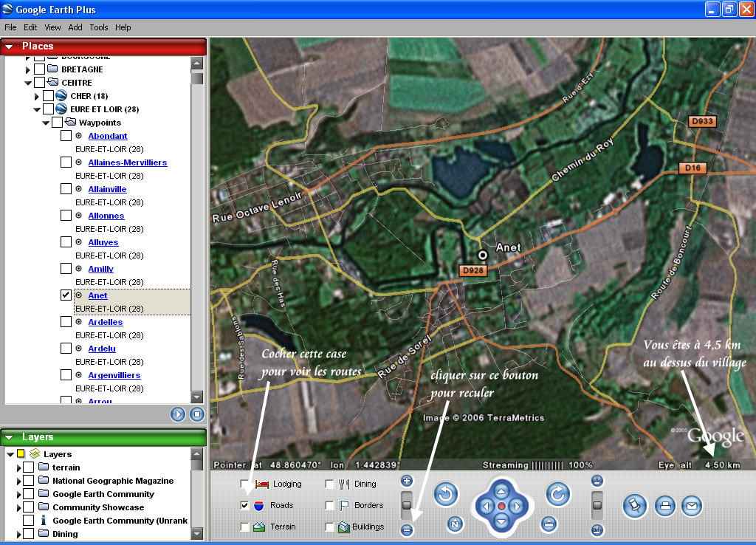Click the folder icon next to Waypoints
756x545 pixels.
point(70,122)
